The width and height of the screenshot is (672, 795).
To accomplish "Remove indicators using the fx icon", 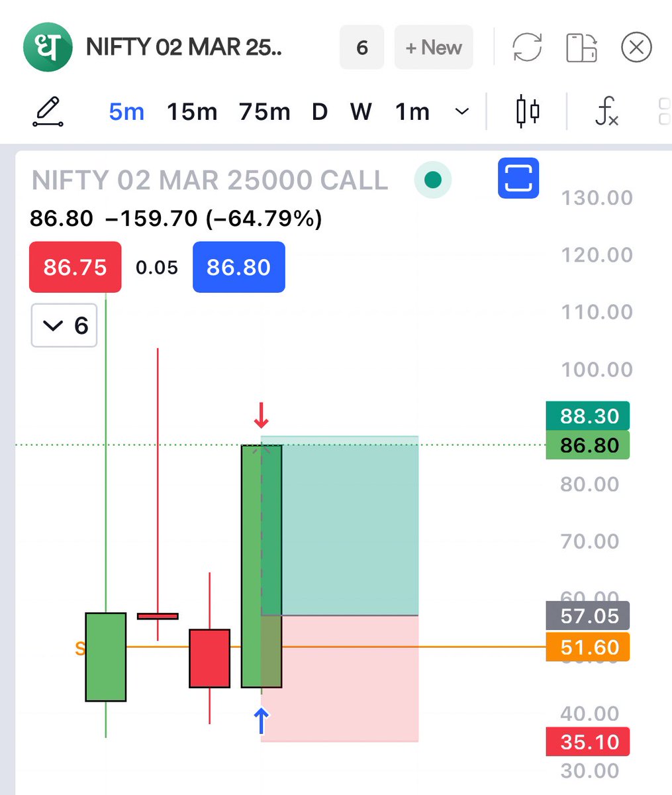I will tap(606, 111).
